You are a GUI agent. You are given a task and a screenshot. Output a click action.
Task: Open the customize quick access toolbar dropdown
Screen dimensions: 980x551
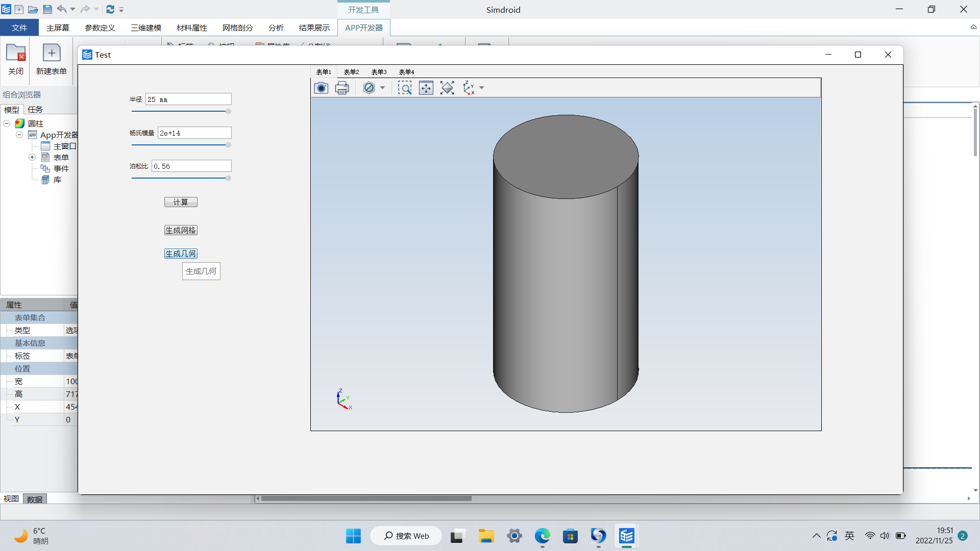tap(121, 10)
